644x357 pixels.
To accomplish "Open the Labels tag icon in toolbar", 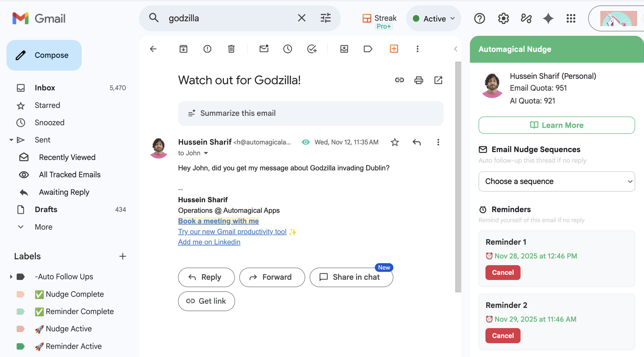I will pyautogui.click(x=368, y=49).
